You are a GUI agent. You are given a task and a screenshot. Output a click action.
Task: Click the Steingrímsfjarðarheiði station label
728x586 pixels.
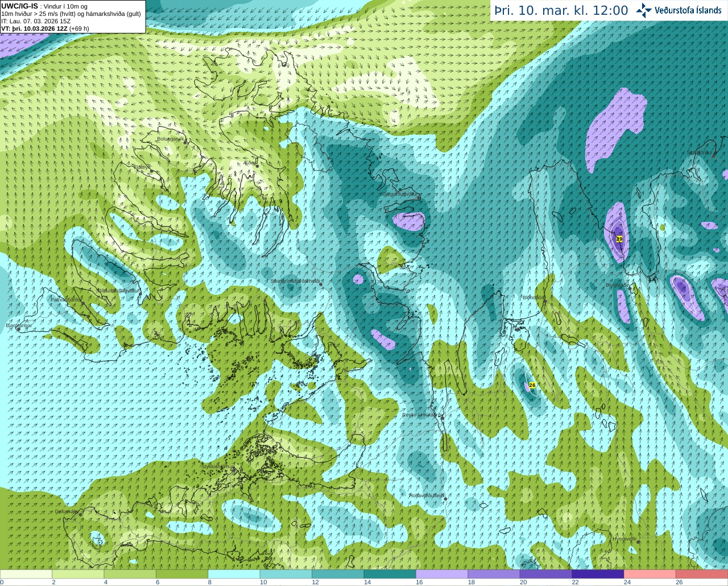pyautogui.click(x=295, y=280)
